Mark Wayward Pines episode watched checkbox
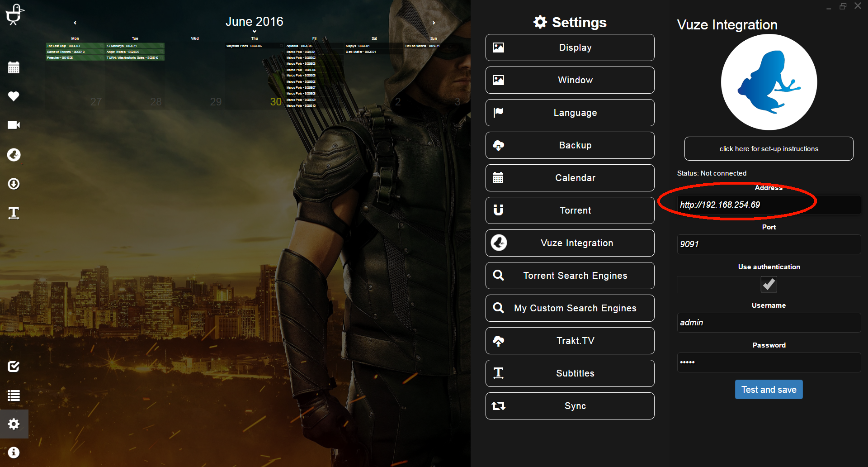 tap(281, 46)
